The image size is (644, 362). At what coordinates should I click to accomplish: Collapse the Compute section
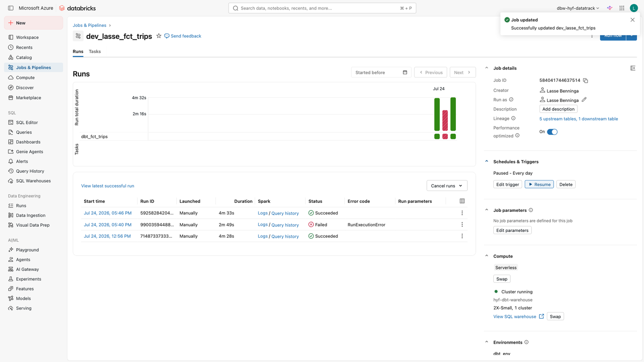(x=487, y=256)
